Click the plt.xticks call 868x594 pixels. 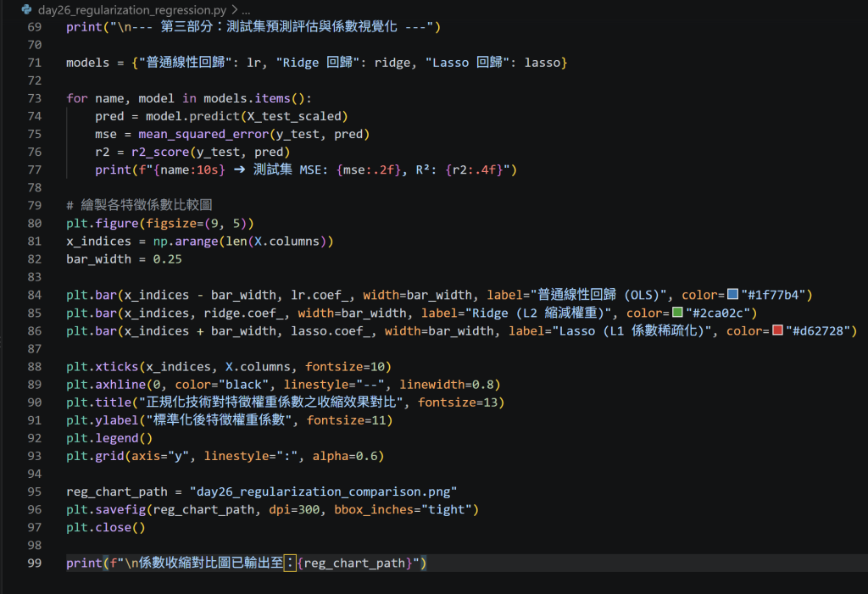[103, 366]
